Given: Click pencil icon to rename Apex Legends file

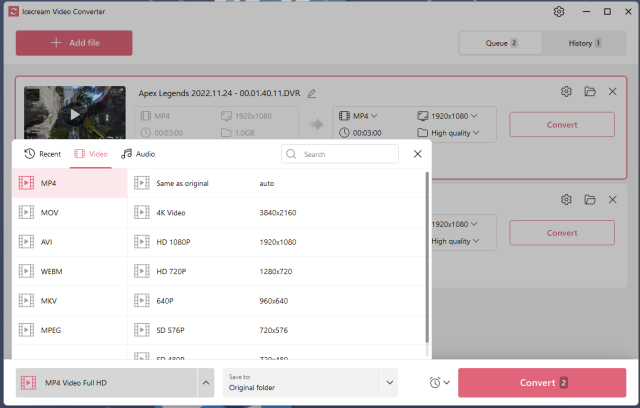Looking at the screenshot, I should pyautogui.click(x=312, y=93).
